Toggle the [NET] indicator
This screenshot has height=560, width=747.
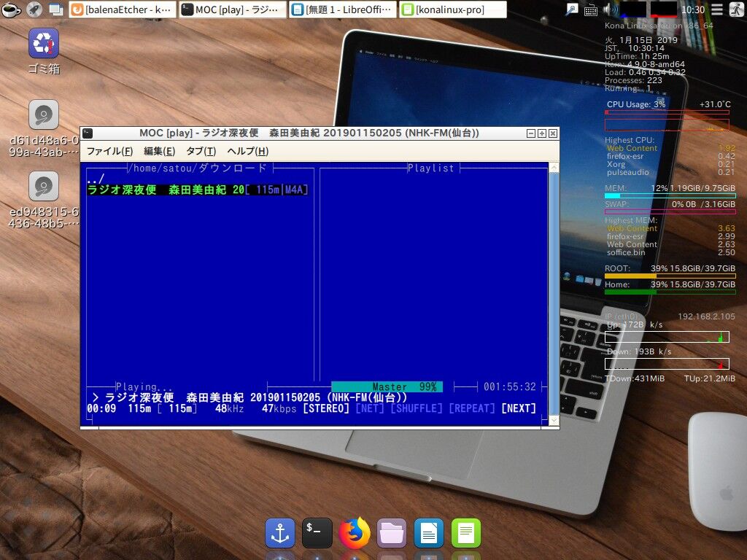pyautogui.click(x=370, y=408)
